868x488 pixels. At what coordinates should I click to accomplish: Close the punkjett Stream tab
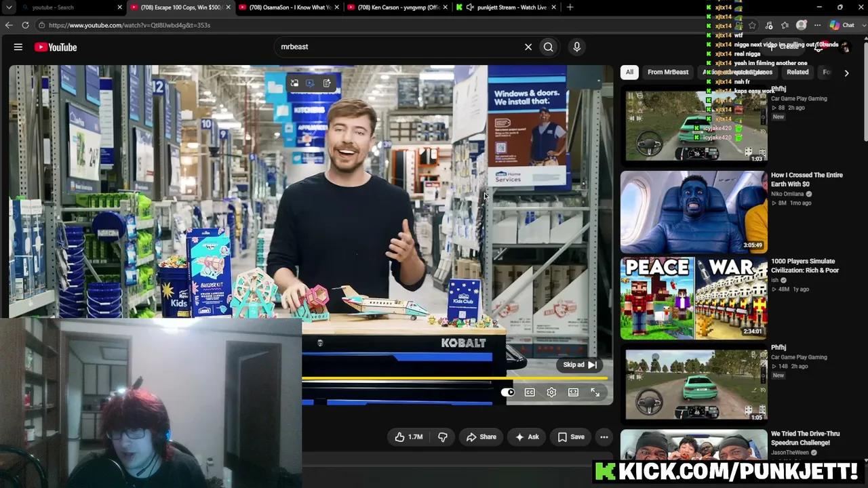[554, 7]
